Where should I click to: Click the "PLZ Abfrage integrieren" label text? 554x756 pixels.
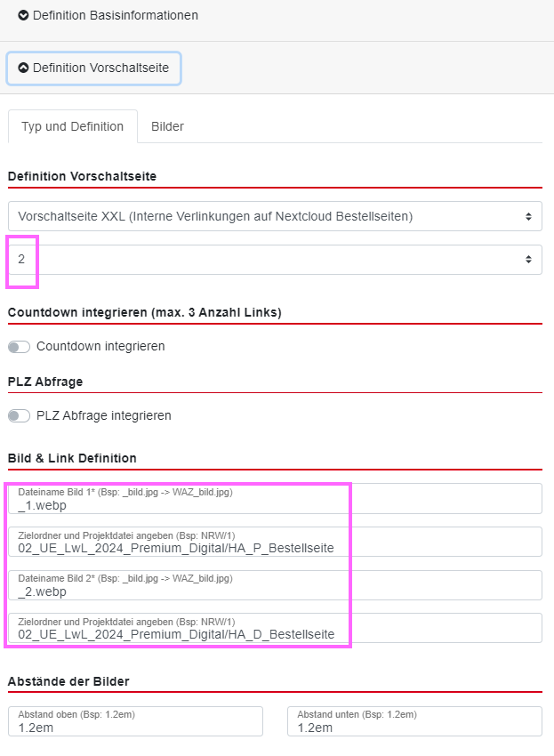point(104,415)
